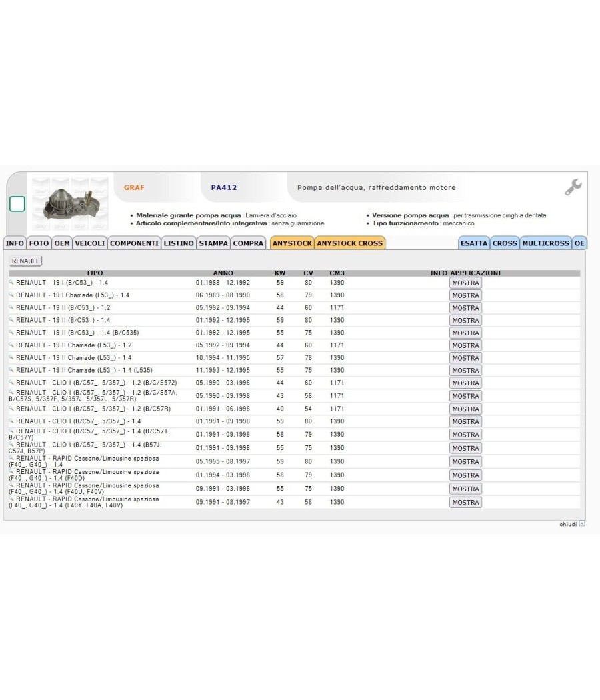The width and height of the screenshot is (600, 700).
Task: Click 'Pompa dell'acqua, raffreddamento motore' description
Action: coord(377,187)
